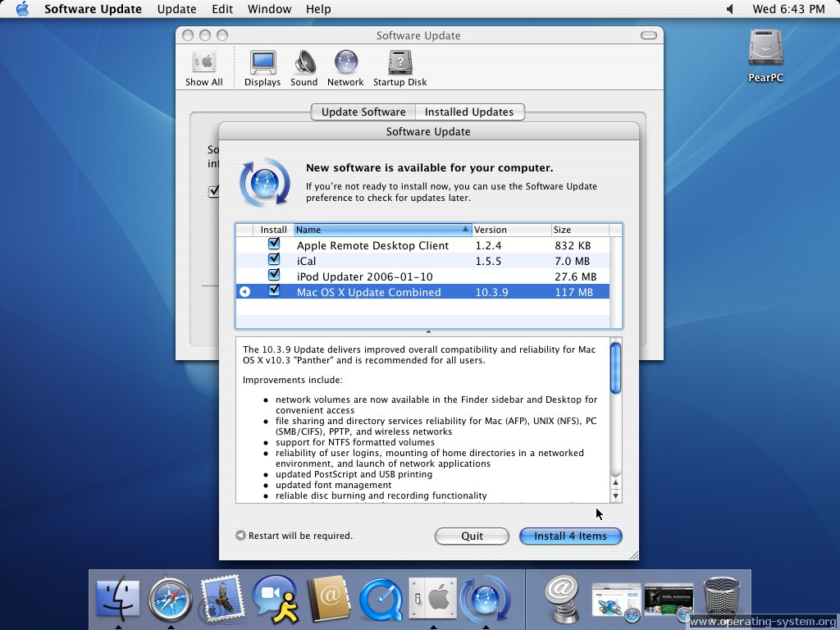Open the Software Update application menu
This screenshot has width=840, height=630.
click(94, 9)
